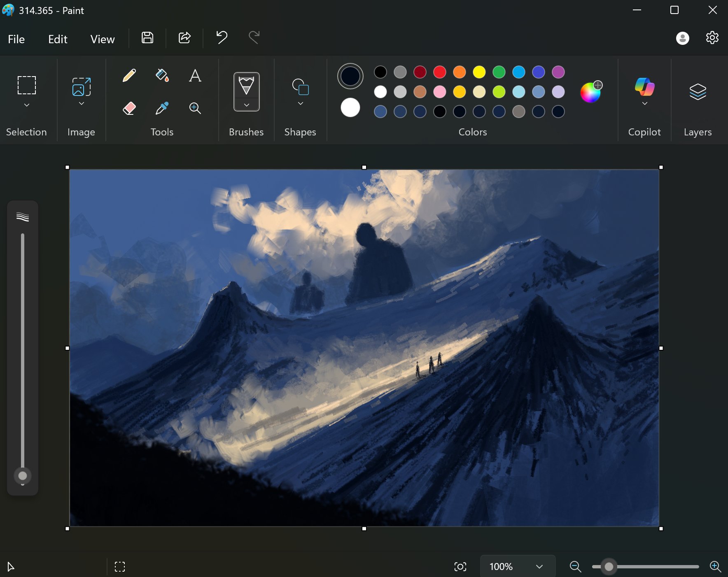Choose the purple color swatch

pyautogui.click(x=558, y=72)
